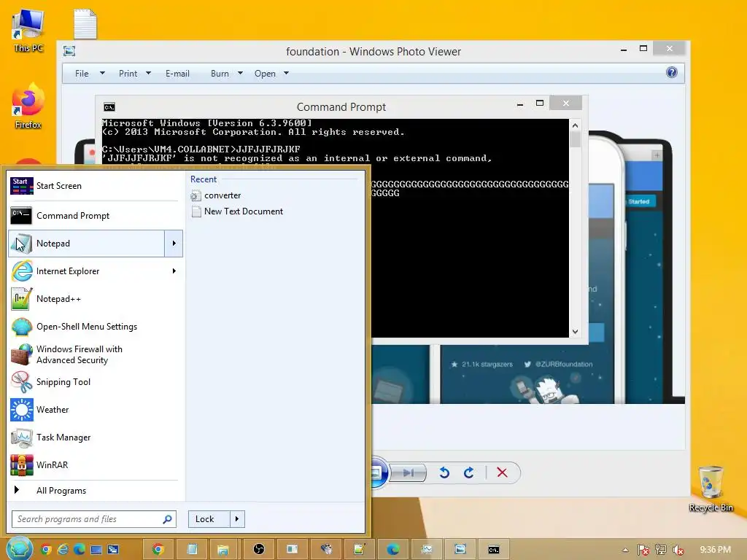Launch WinRAR from the start menu
Viewport: 747px width, 560px height.
(94, 464)
